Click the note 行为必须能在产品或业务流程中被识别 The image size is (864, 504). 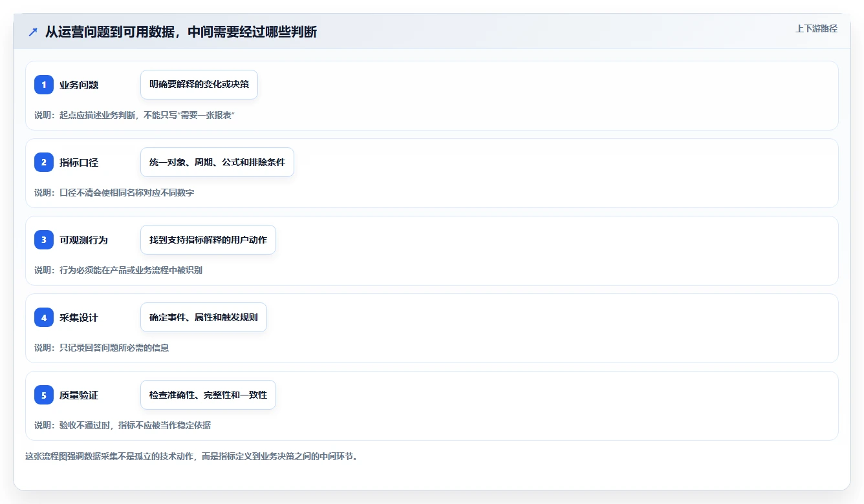tap(118, 270)
